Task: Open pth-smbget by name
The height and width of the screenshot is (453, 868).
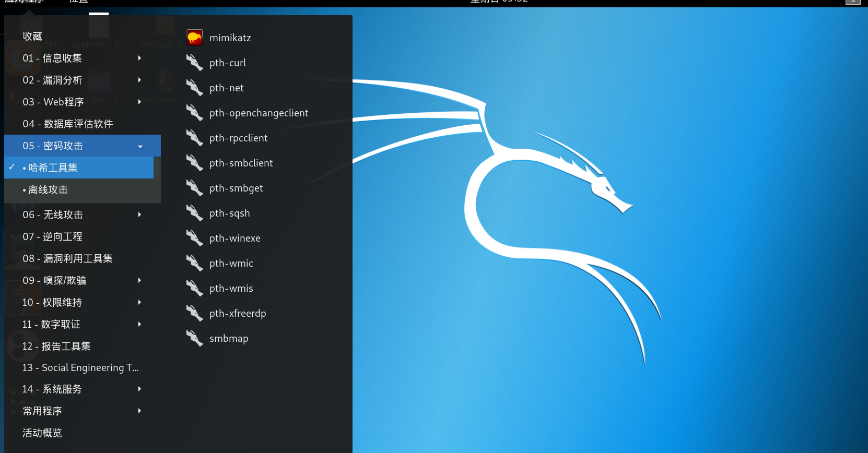Action: (x=236, y=188)
